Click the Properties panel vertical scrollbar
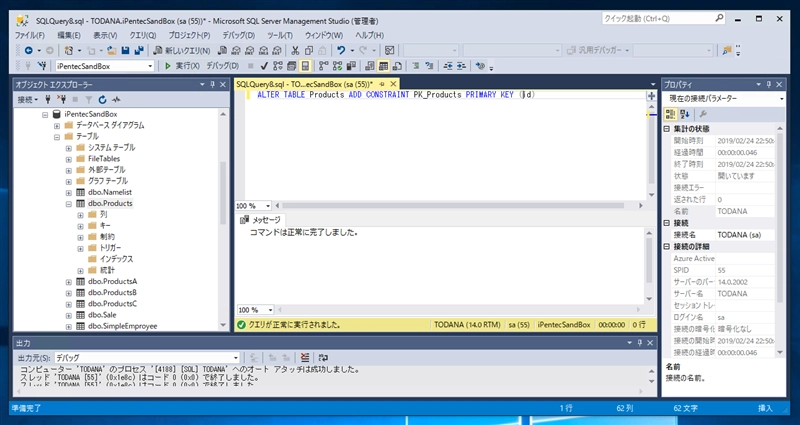This screenshot has width=800, height=425. pos(780,218)
